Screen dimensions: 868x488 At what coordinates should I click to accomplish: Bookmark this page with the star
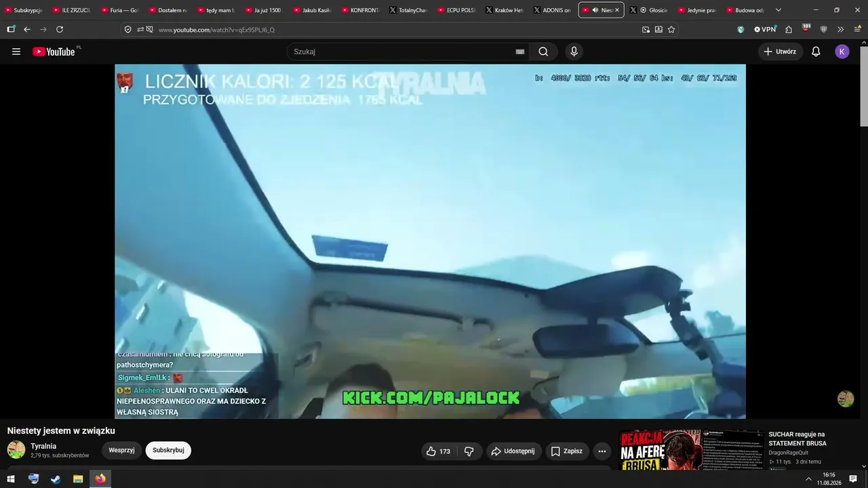[x=671, y=29]
